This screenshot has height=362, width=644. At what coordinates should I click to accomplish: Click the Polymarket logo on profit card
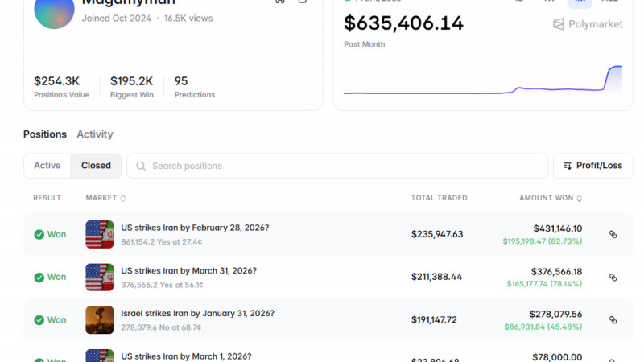[x=588, y=24]
